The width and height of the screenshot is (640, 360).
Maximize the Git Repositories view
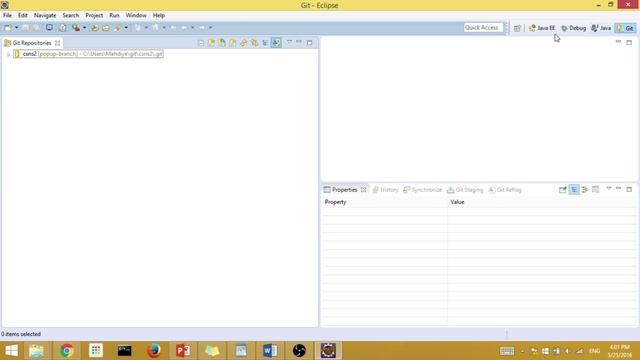[x=309, y=42]
